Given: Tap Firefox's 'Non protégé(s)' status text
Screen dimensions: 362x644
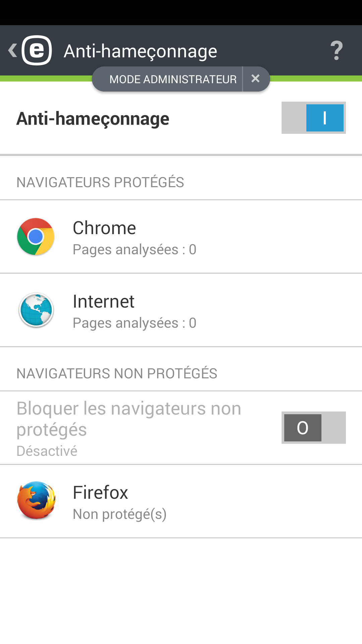Looking at the screenshot, I should point(120,514).
